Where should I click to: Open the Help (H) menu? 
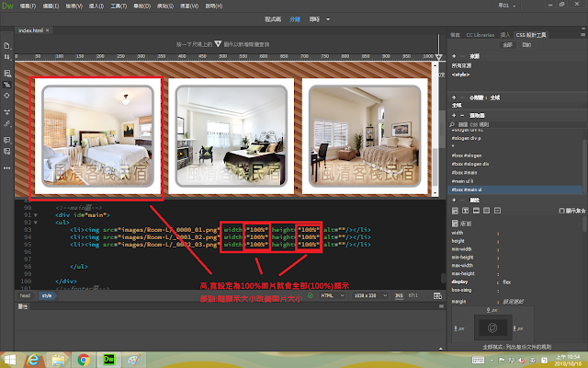tap(214, 6)
